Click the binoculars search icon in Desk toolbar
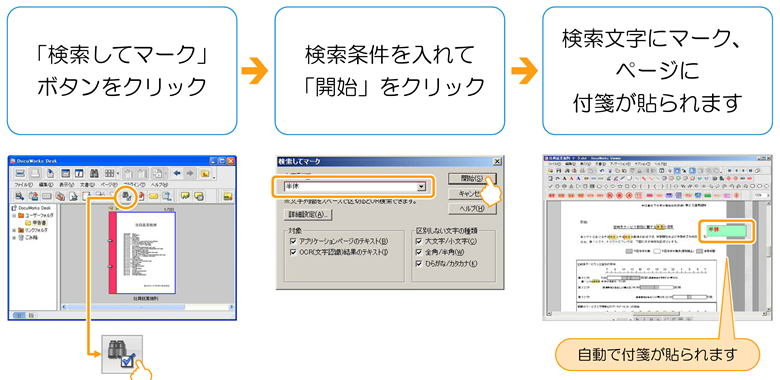780x380 pixels. pyautogui.click(x=94, y=173)
